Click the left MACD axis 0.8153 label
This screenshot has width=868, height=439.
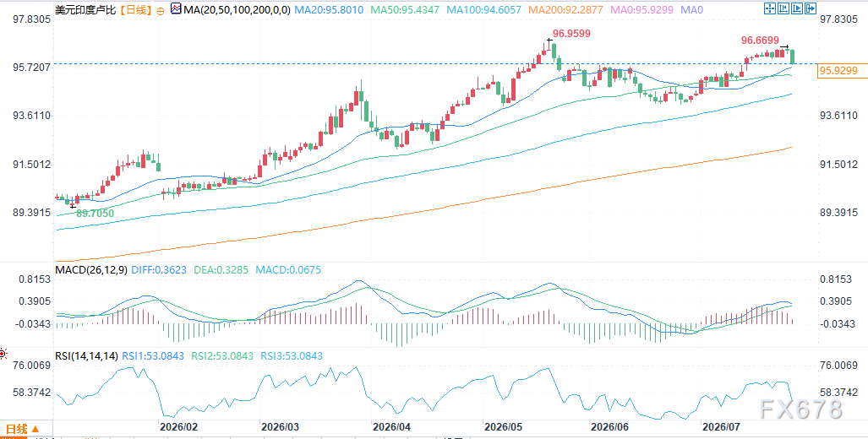pyautogui.click(x=35, y=279)
